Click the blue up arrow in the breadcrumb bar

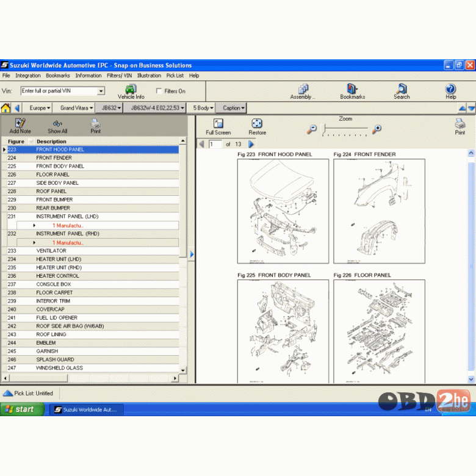click(x=462, y=108)
